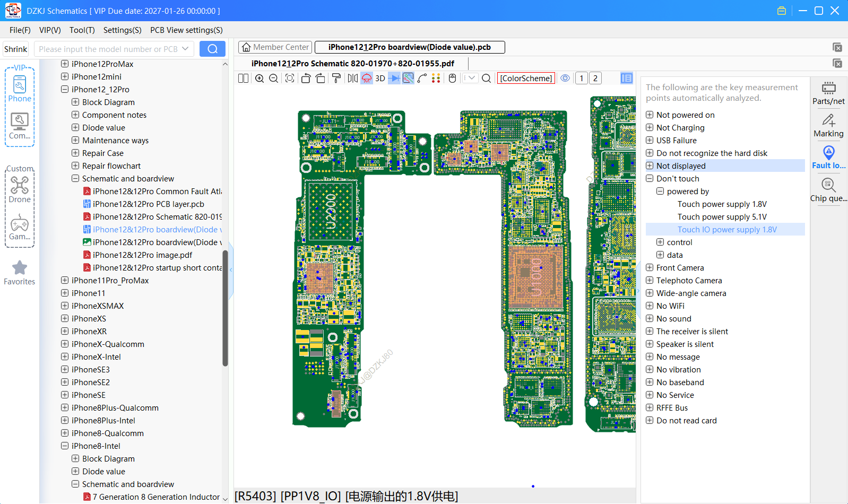Toggle the diode value display icon

[394, 78]
